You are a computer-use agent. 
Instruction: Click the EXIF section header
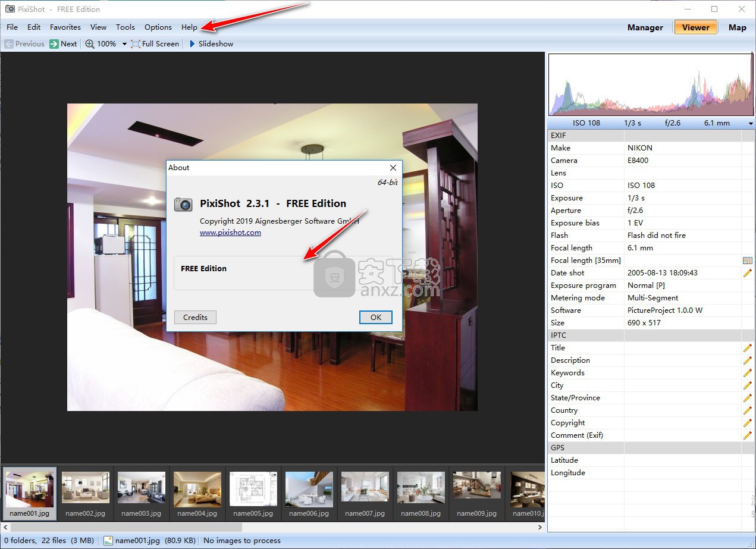[x=651, y=136]
